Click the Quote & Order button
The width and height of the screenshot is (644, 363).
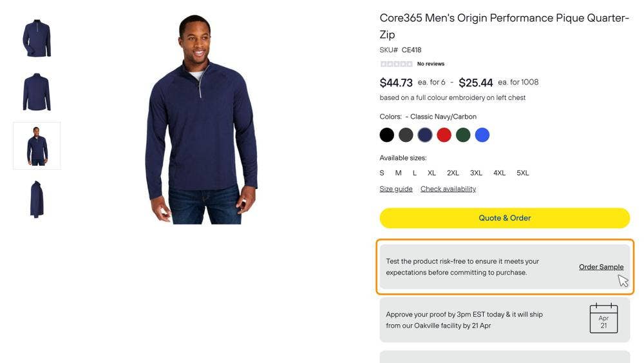(x=504, y=218)
